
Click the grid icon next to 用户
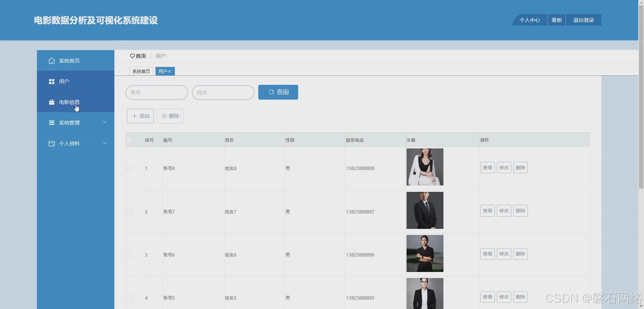pyautogui.click(x=51, y=82)
